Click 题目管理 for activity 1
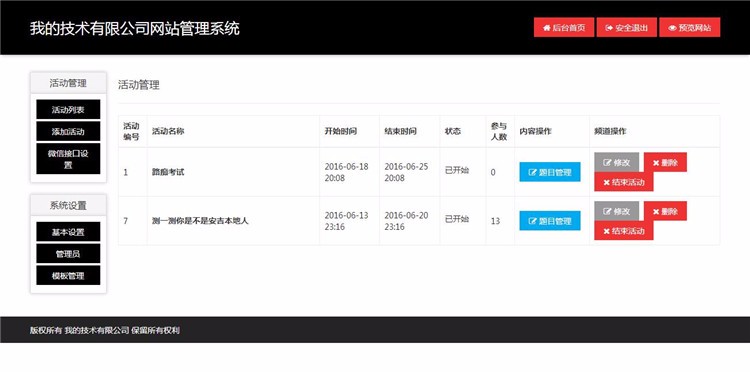 coord(550,172)
